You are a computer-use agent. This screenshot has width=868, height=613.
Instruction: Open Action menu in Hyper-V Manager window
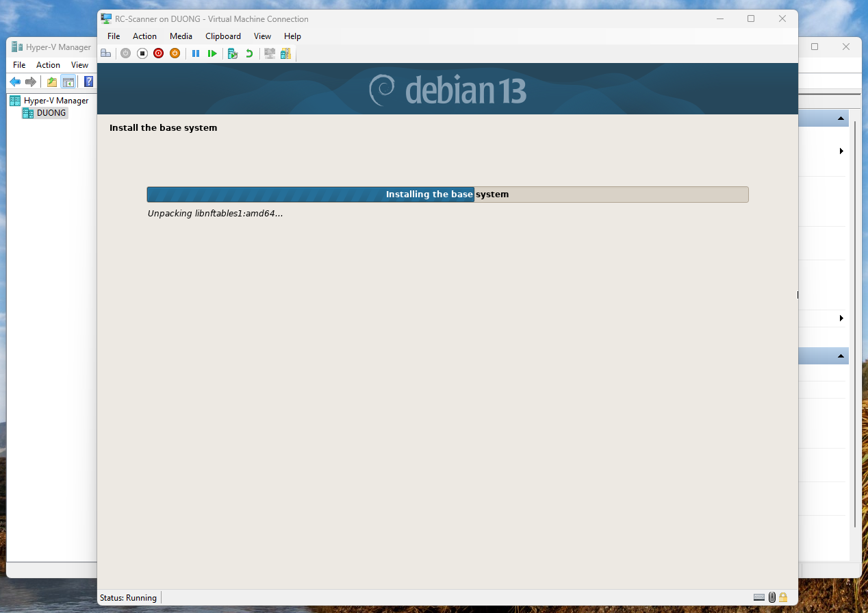tap(48, 65)
